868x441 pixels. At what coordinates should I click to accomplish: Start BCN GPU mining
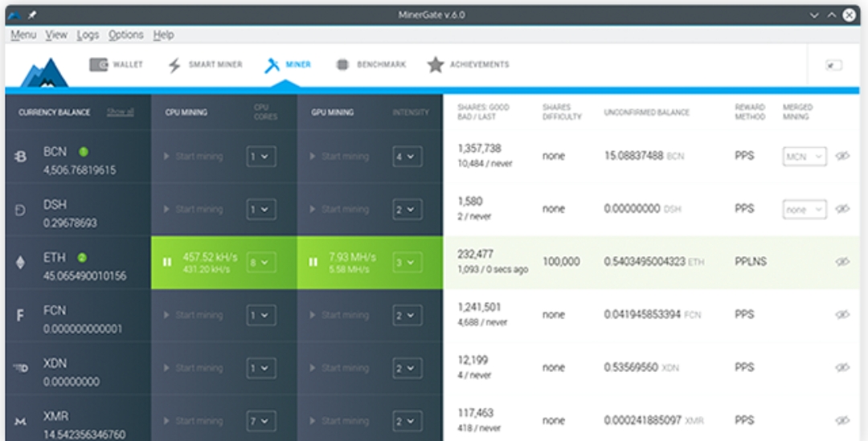pos(339,157)
